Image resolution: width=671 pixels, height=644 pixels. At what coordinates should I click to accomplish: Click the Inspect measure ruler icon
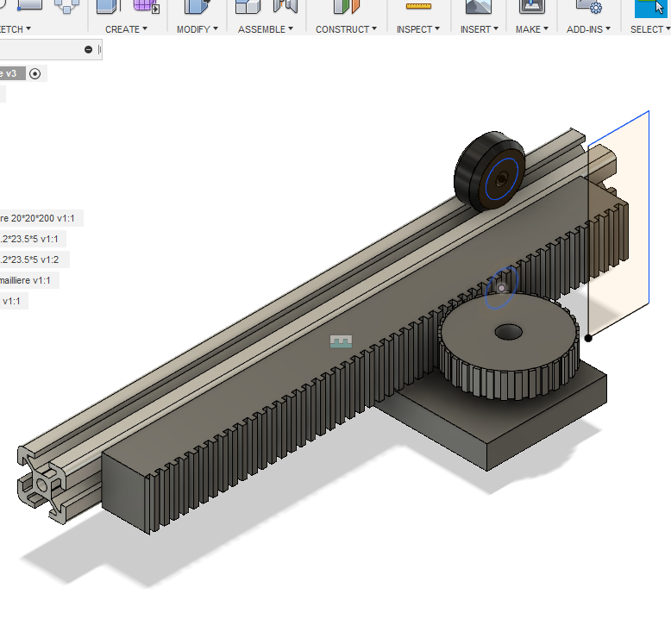[x=418, y=7]
